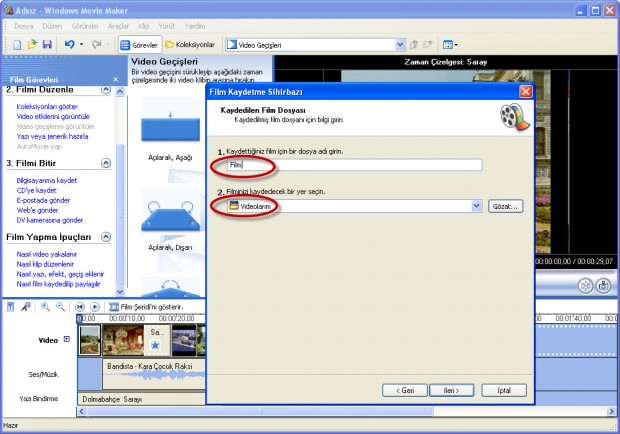Click the rewind timeline button

click(x=80, y=307)
